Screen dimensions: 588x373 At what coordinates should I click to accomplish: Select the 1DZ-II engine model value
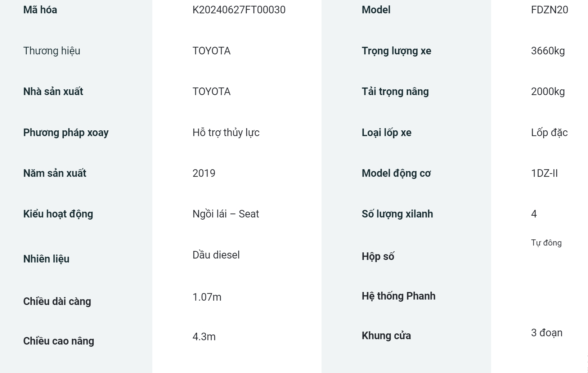(x=544, y=173)
